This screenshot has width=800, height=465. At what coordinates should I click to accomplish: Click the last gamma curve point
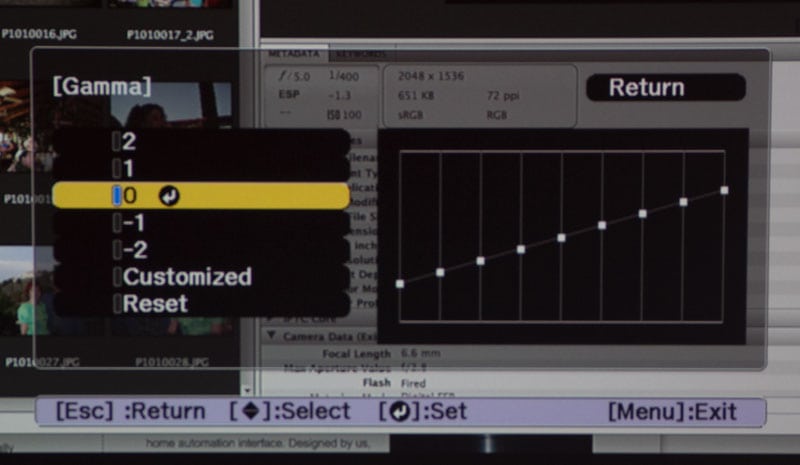(724, 190)
